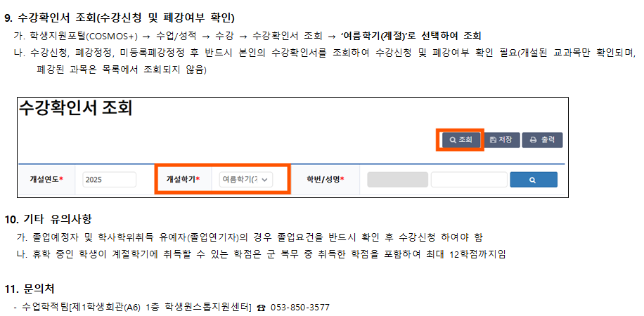
Task: Select heading 9. 수강확인서 조회
Action: tap(120, 18)
